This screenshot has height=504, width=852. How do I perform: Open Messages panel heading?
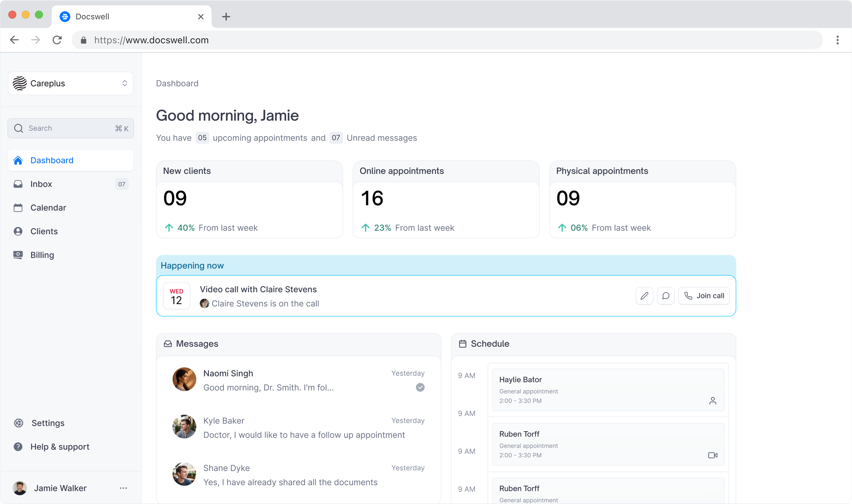[197, 344]
